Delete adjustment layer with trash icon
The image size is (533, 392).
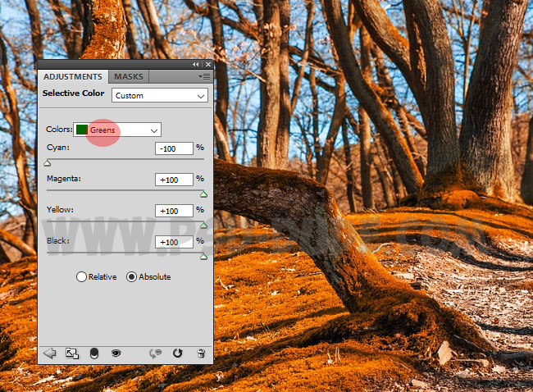(x=200, y=353)
